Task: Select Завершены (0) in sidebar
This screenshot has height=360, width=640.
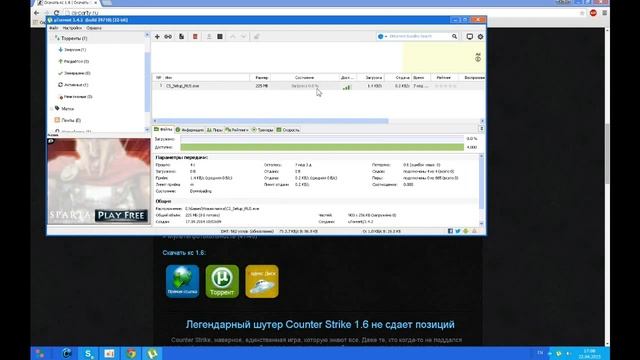Action: 74,73
